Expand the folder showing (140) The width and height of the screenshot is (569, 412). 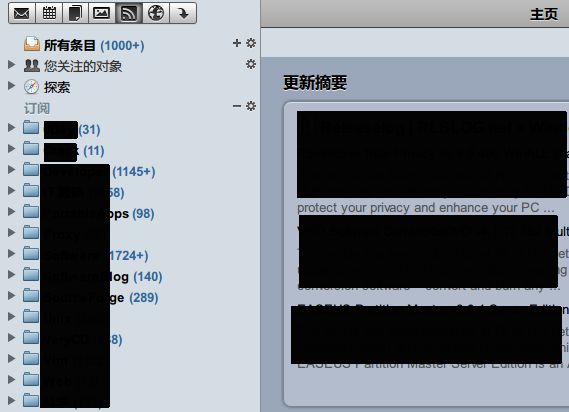[12, 274]
